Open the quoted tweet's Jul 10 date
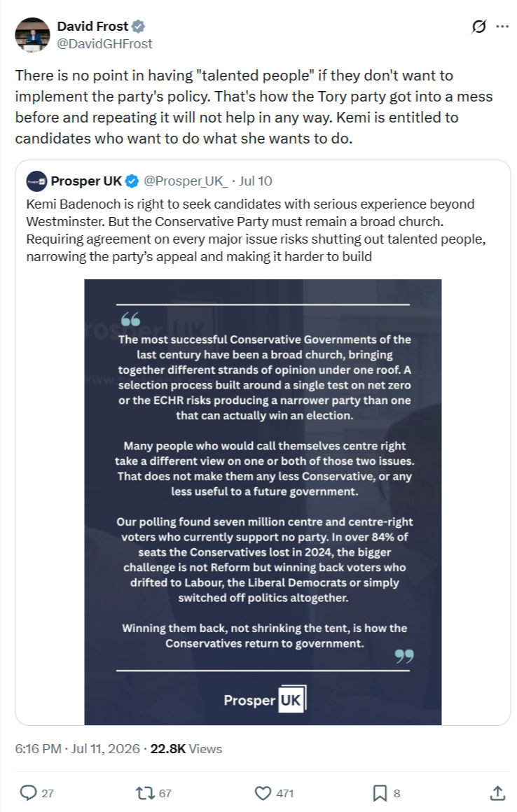The height and width of the screenshot is (812, 517). click(256, 181)
